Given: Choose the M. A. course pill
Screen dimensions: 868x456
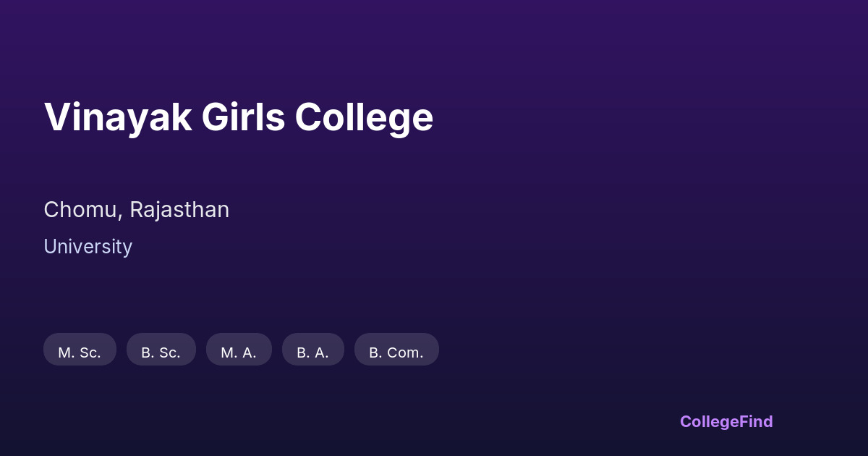Looking at the screenshot, I should [239, 350].
